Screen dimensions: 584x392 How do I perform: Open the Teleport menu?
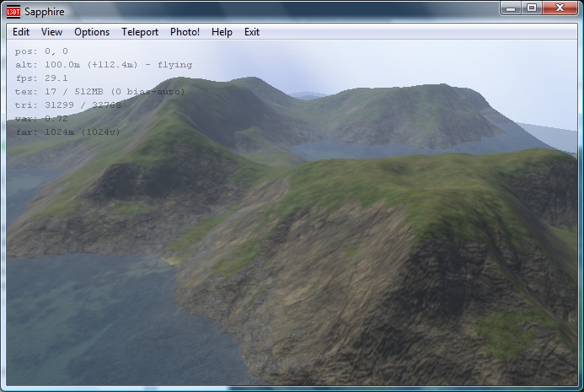[x=140, y=32]
